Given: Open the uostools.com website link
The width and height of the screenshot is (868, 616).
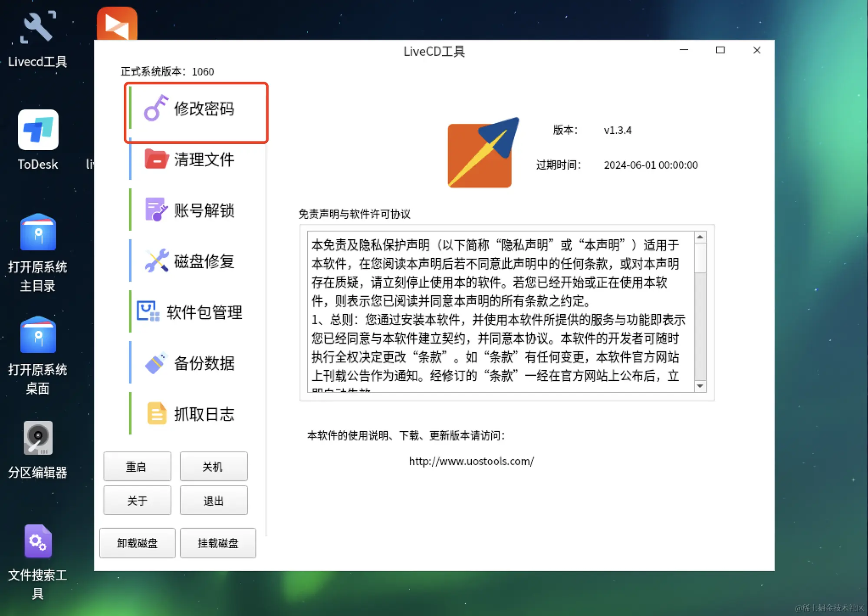Looking at the screenshot, I should pos(471,461).
